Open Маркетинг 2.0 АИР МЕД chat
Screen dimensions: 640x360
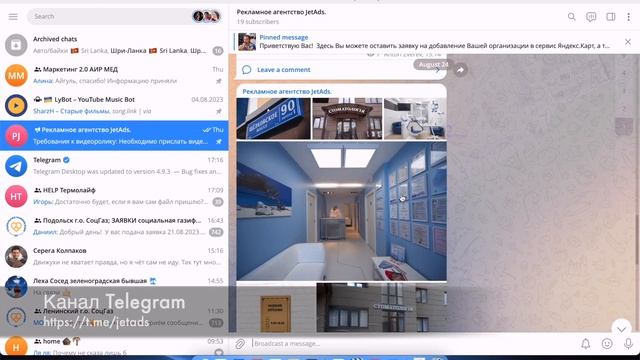pyautogui.click(x=114, y=75)
